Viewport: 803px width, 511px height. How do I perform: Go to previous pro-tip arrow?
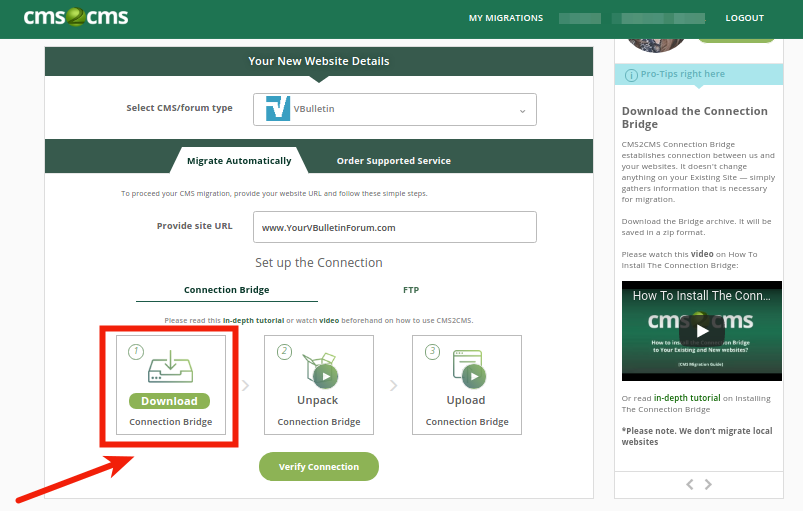click(690, 484)
